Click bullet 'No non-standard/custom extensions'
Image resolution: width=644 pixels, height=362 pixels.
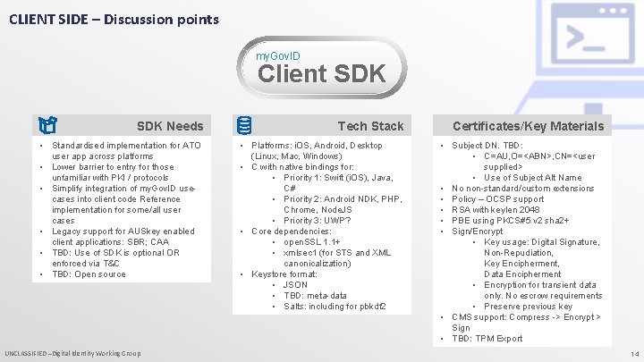click(x=523, y=189)
